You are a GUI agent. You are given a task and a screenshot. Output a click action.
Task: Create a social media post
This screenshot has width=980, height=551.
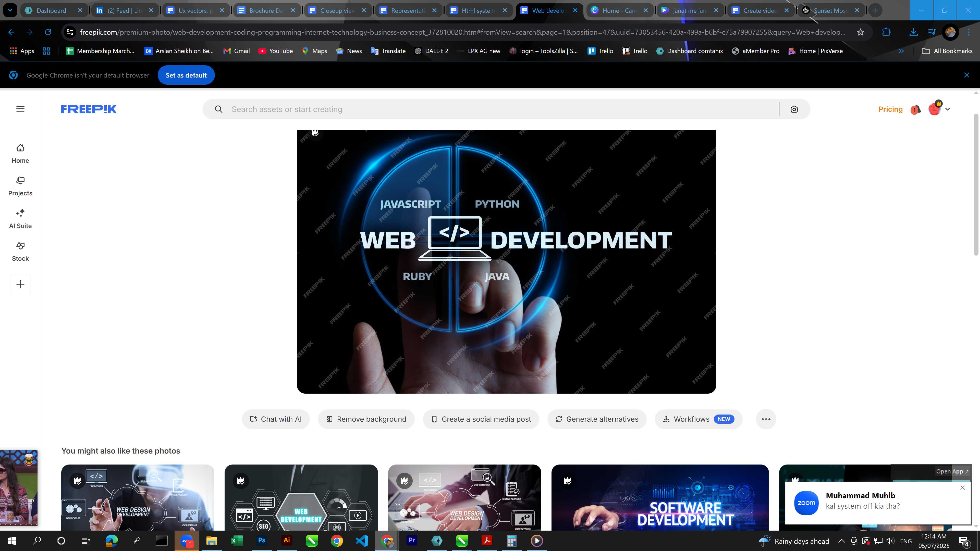(481, 419)
